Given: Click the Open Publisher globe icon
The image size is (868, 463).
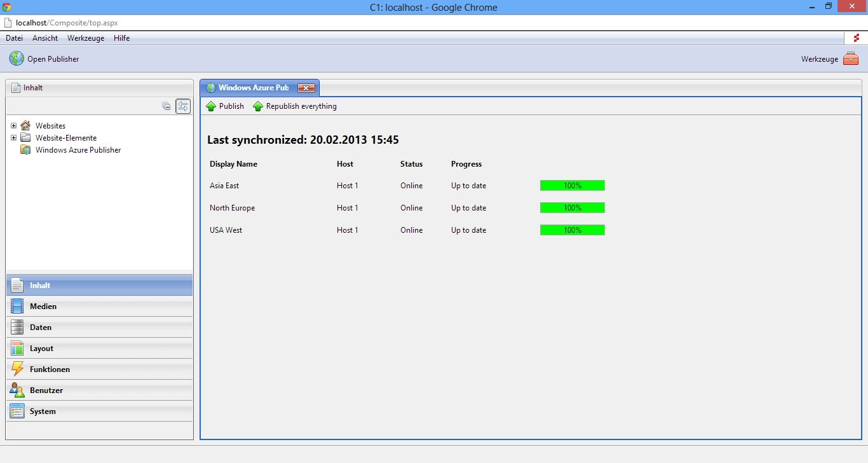Looking at the screenshot, I should click(x=17, y=59).
